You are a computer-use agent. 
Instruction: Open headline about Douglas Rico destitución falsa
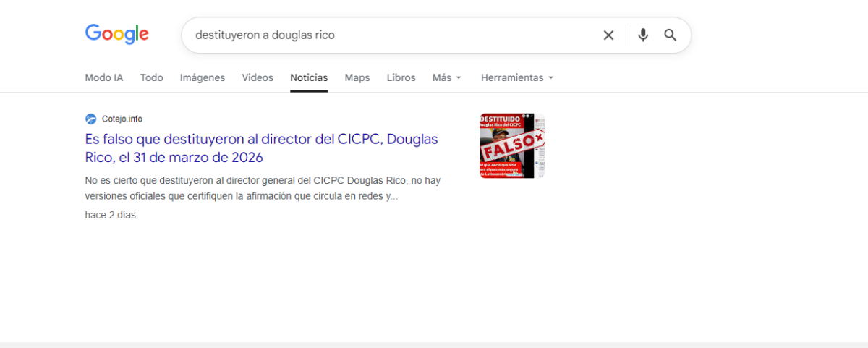[261, 148]
